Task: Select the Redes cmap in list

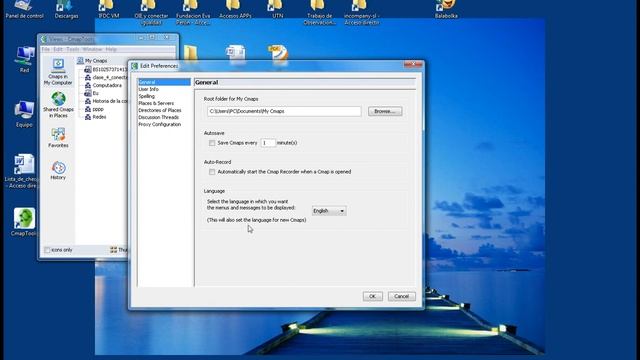Action: coord(96,117)
